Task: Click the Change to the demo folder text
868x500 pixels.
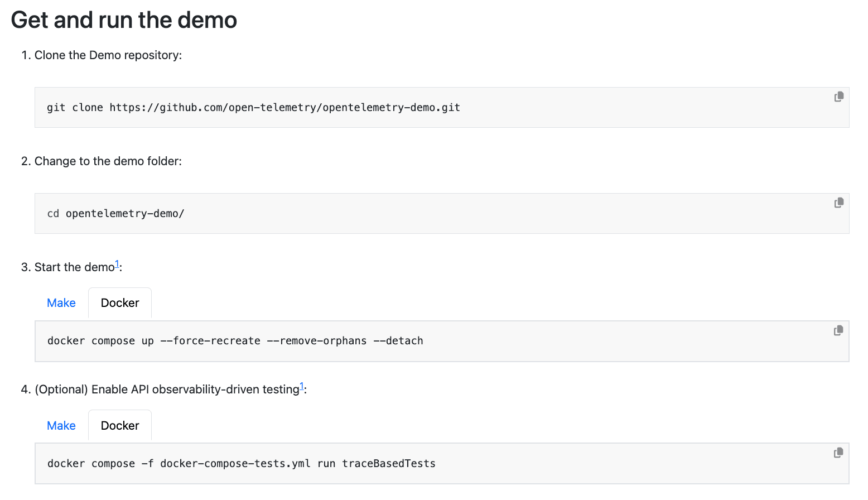Action: (x=108, y=161)
